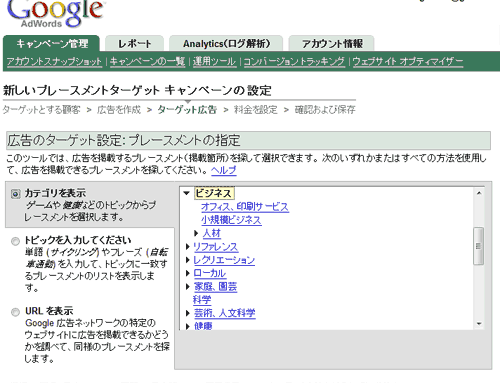Click 小規模ビジネス category link
Viewport: 500px width, 383px height.
tap(231, 220)
